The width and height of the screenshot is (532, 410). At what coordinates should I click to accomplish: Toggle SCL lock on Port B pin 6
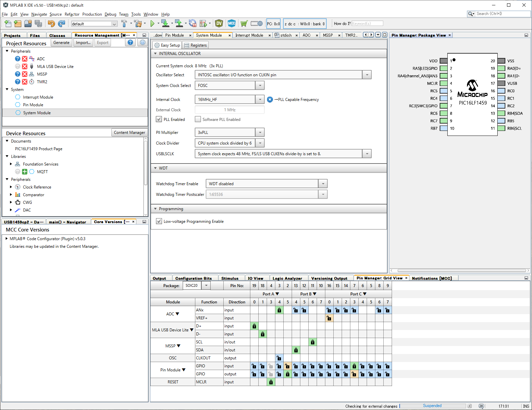point(313,342)
